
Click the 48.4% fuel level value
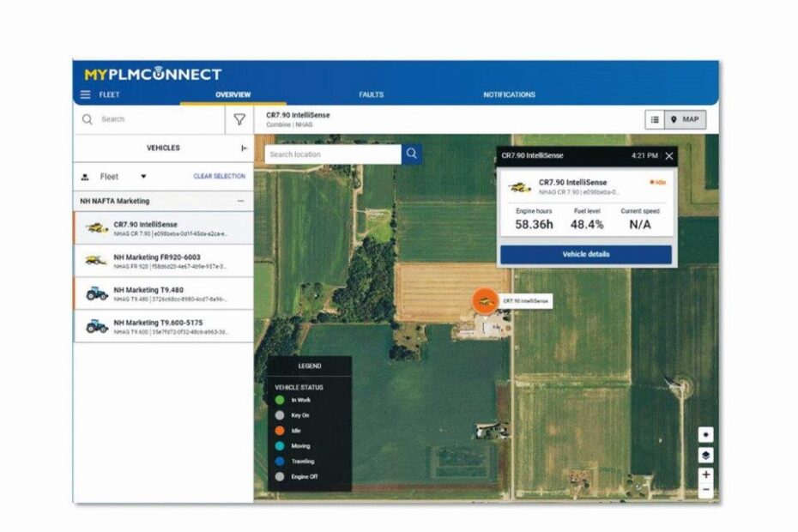[587, 225]
